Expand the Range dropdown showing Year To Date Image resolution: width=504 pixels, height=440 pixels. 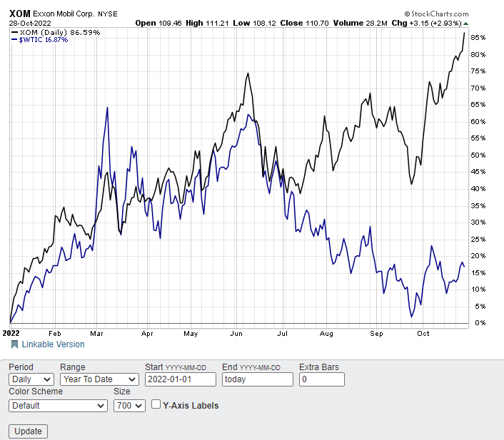[x=99, y=379]
